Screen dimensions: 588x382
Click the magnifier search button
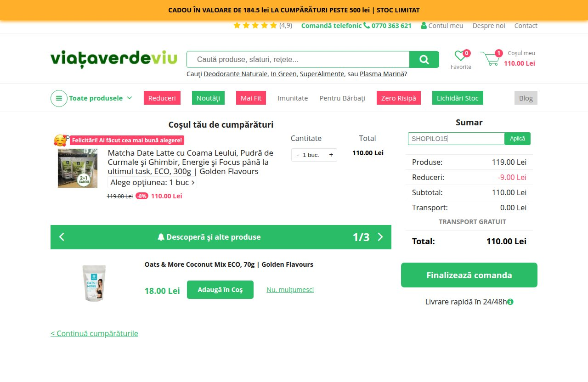coord(424,60)
